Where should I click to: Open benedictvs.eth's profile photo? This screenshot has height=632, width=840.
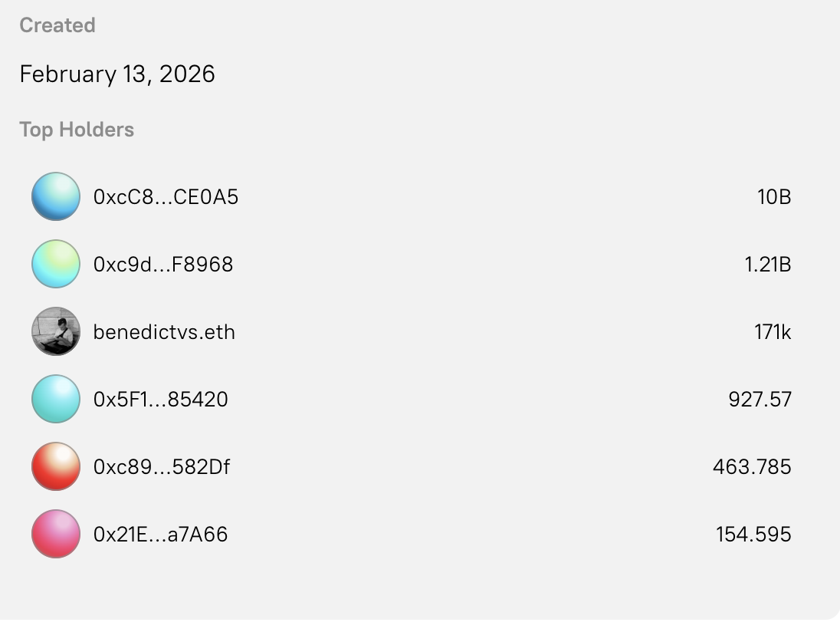[55, 331]
